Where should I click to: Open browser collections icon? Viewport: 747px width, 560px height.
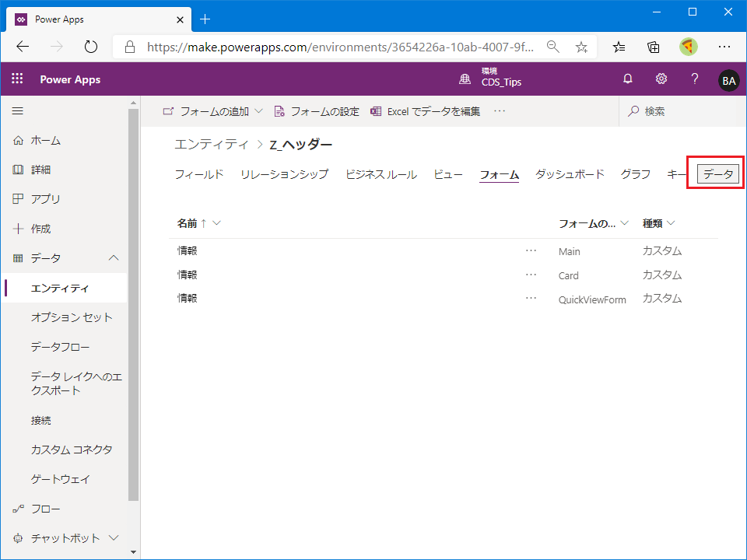[653, 47]
